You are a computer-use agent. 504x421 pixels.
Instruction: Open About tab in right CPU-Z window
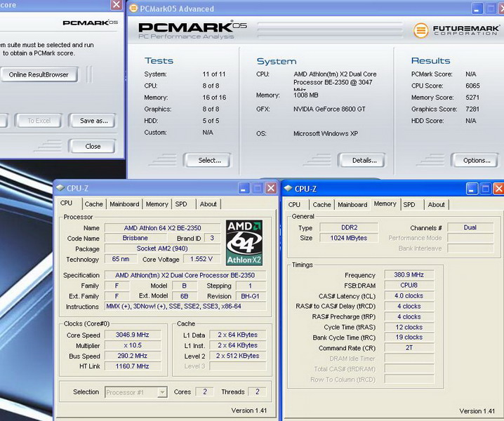tap(436, 205)
